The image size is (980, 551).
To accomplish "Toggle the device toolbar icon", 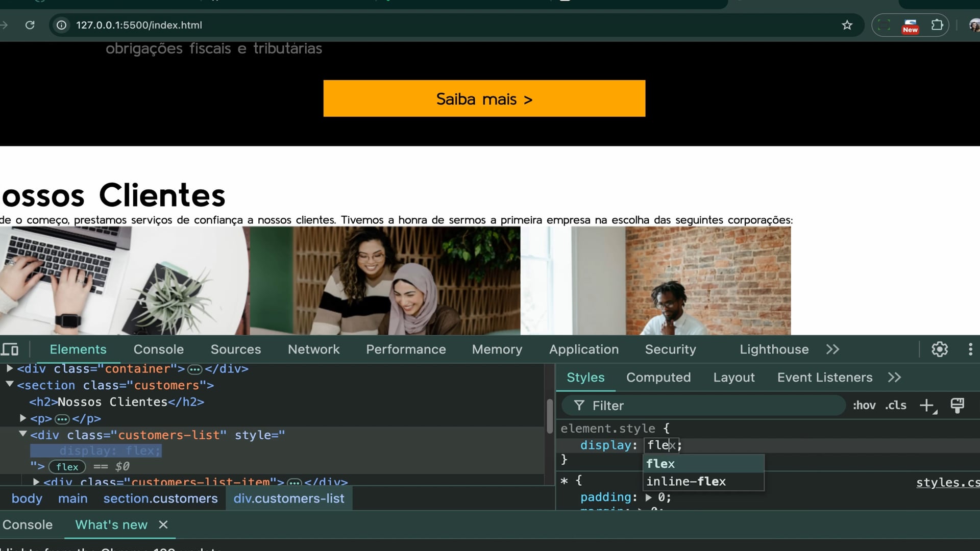I will pyautogui.click(x=10, y=349).
